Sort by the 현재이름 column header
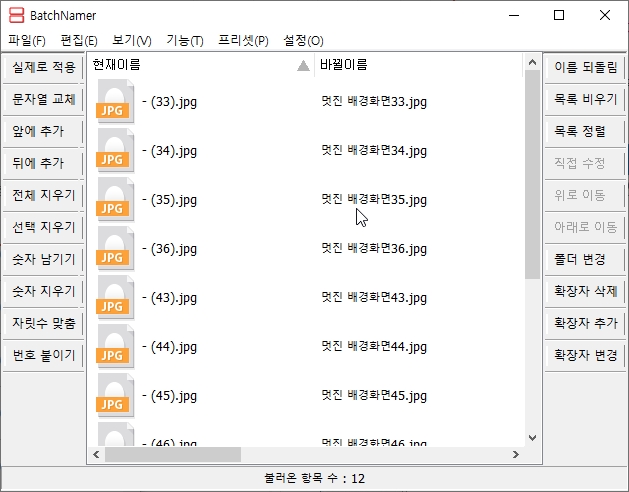The height and width of the screenshot is (492, 629). pos(201,65)
